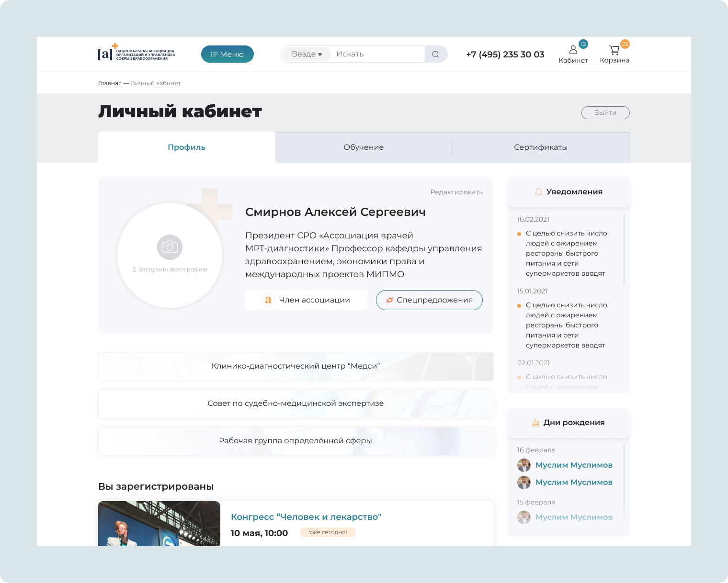Expand Совет по судебно-медицинской экспертизе row

[x=296, y=404]
